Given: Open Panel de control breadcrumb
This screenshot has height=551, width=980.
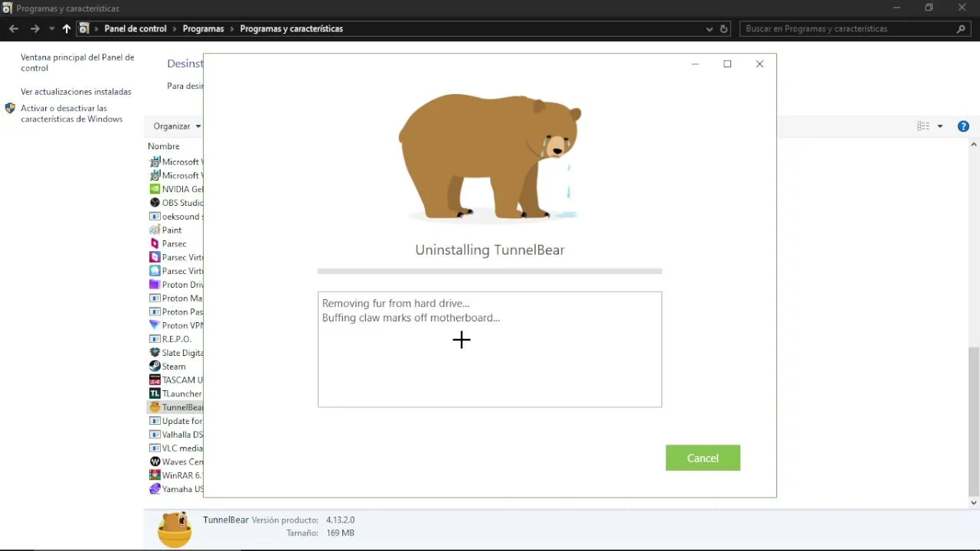Looking at the screenshot, I should 136,28.
